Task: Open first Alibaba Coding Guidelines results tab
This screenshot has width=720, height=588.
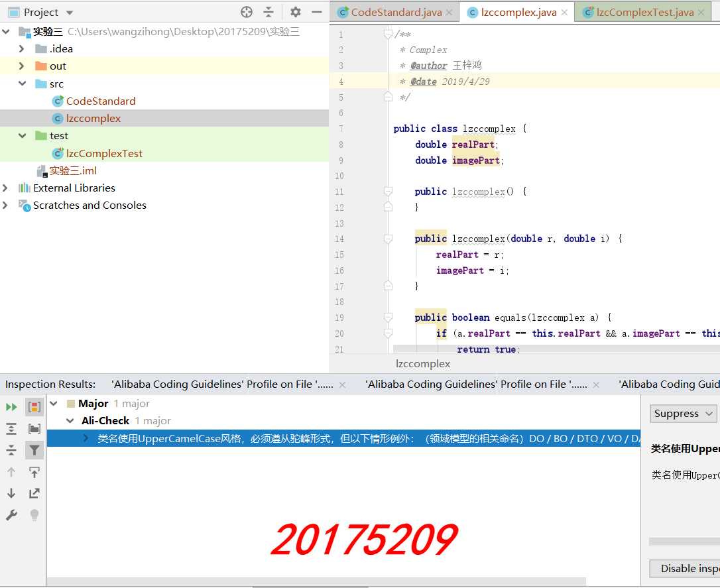Action: pyautogui.click(x=222, y=384)
